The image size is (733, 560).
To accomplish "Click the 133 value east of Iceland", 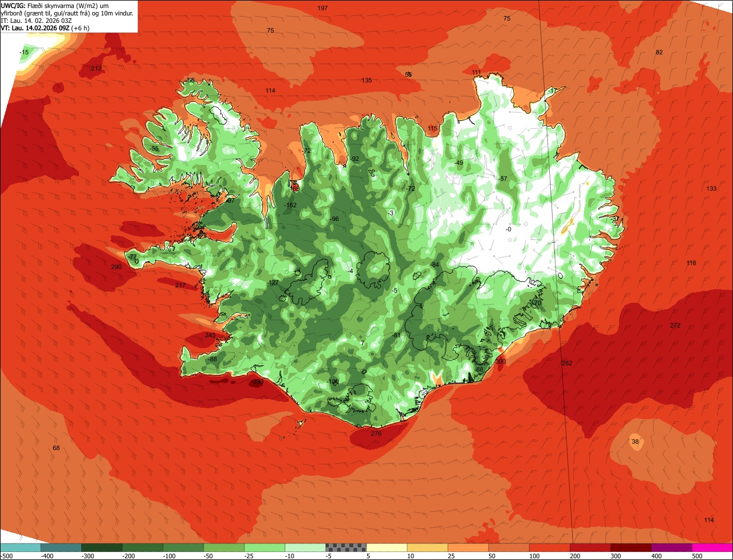I will pyautogui.click(x=711, y=189).
